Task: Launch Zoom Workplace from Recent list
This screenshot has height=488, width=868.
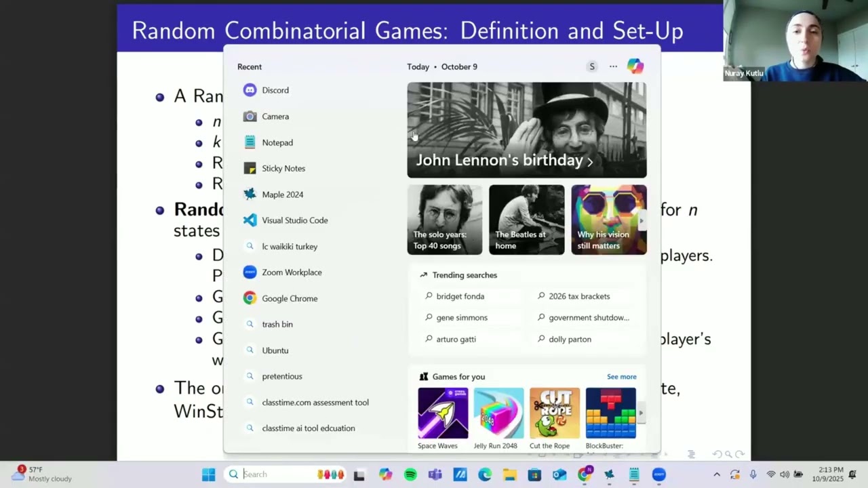Action: [x=292, y=272]
